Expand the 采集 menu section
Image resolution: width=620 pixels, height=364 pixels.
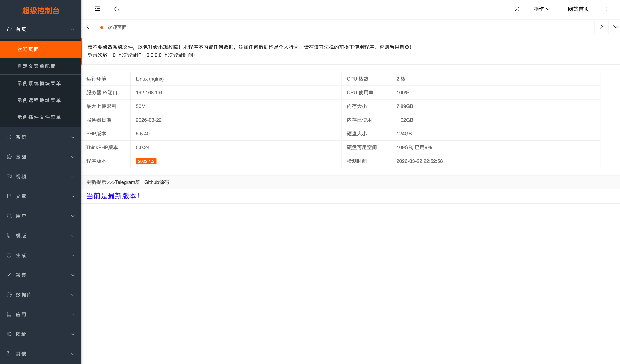pyautogui.click(x=40, y=275)
